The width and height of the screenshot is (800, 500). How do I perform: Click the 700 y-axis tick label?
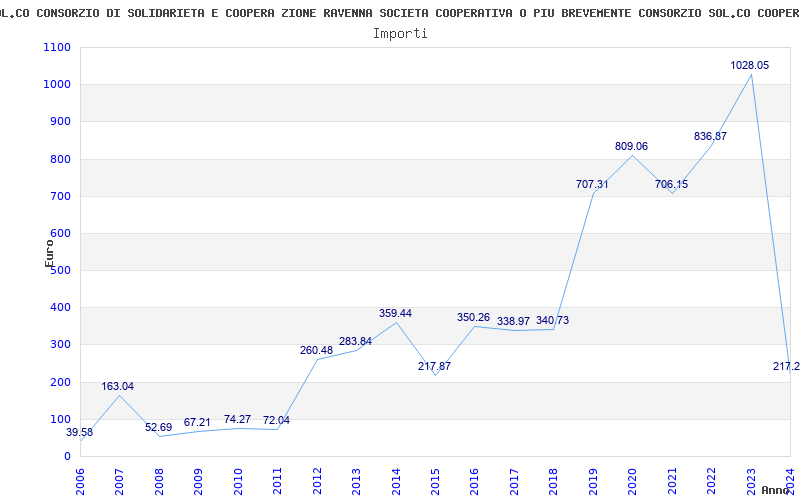(60, 196)
